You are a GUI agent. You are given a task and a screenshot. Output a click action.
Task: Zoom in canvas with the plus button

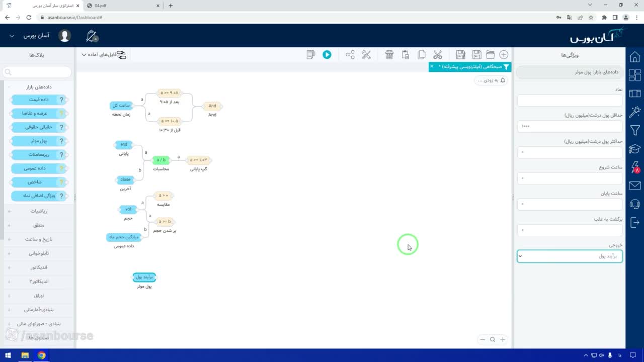tap(502, 339)
